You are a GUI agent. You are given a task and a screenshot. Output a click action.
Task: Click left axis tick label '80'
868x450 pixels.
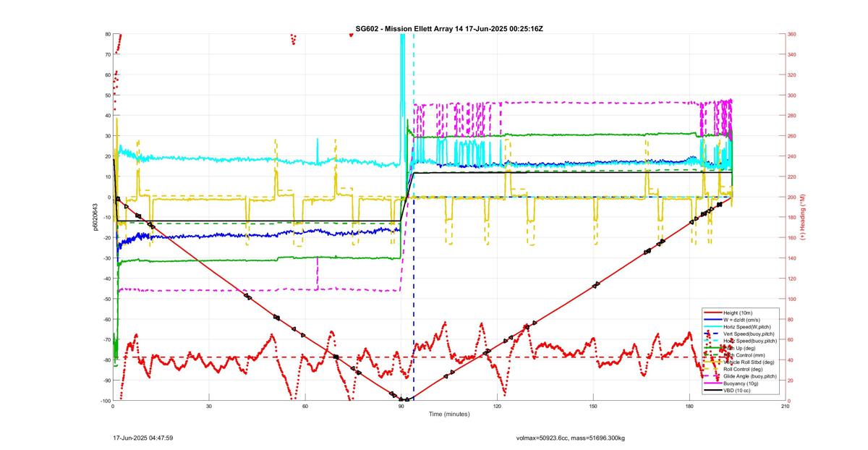pos(107,34)
